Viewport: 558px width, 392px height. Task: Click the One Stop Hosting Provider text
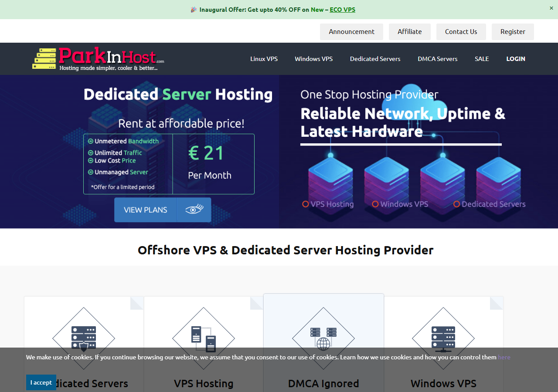point(369,95)
